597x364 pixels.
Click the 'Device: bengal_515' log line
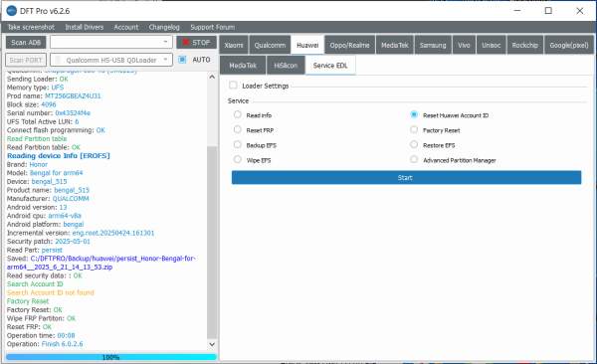point(37,182)
